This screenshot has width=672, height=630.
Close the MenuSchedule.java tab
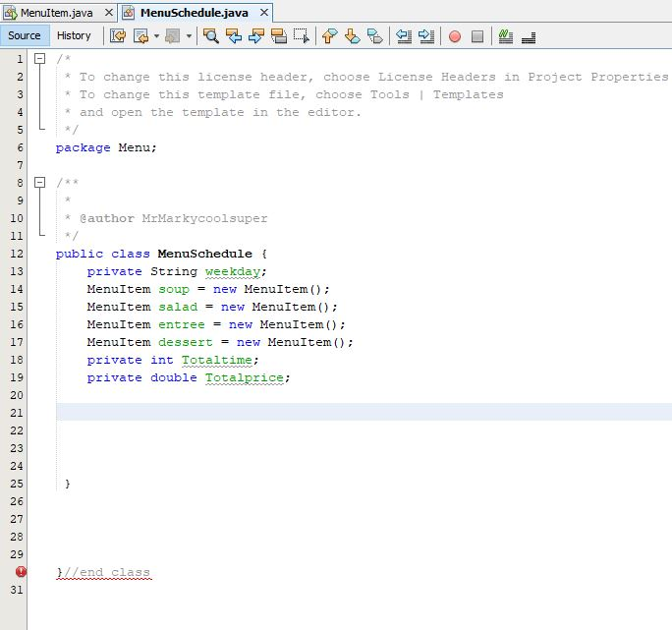264,13
